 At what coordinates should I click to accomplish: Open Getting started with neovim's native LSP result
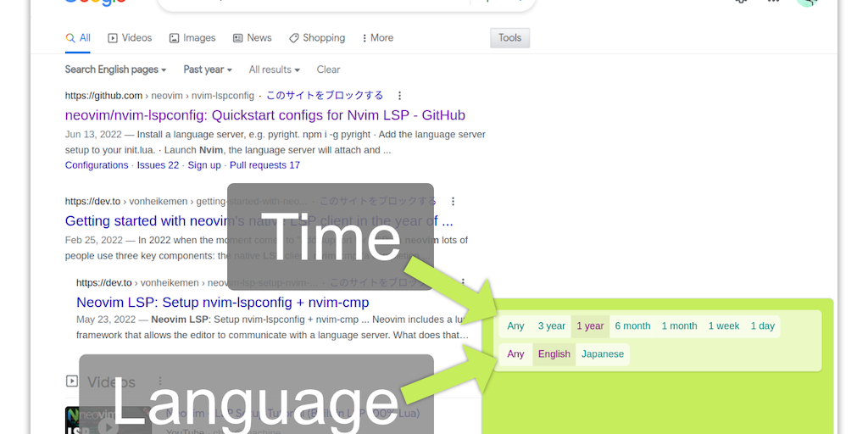click(x=259, y=221)
